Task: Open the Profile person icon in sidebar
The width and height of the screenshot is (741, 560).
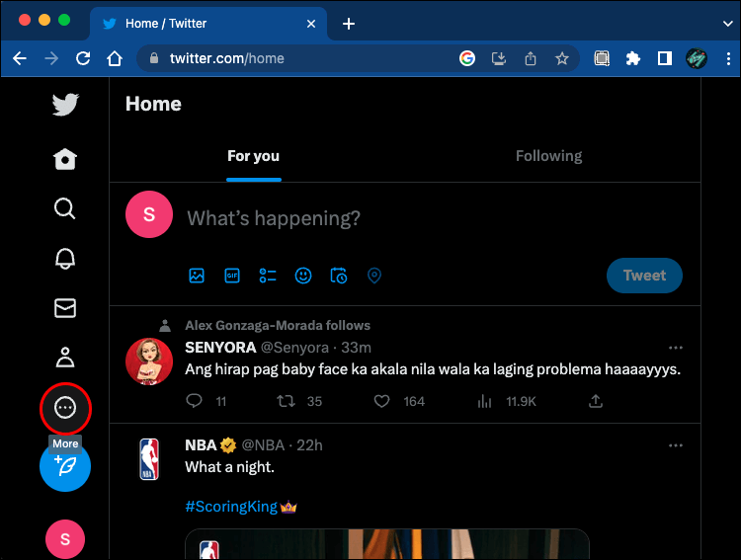Action: (x=65, y=358)
